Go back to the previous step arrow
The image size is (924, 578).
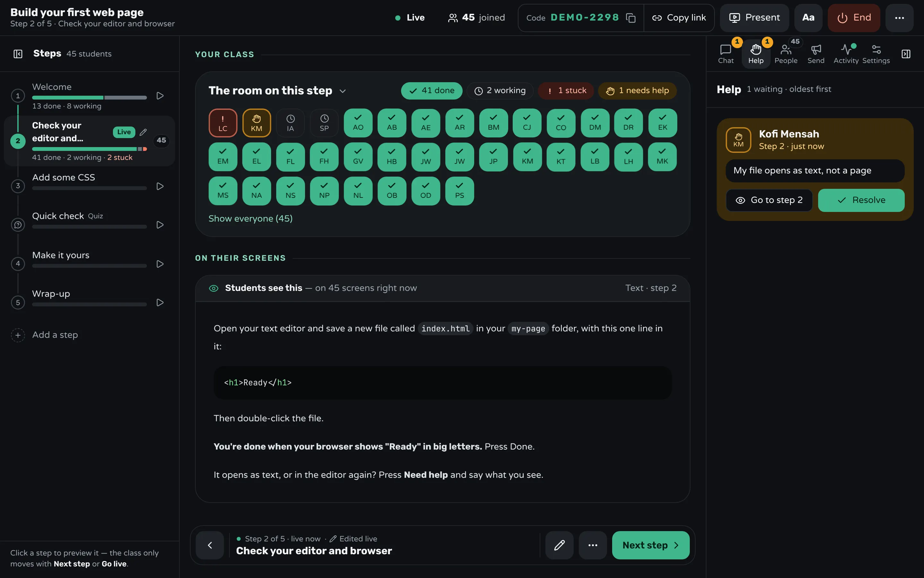pos(210,545)
